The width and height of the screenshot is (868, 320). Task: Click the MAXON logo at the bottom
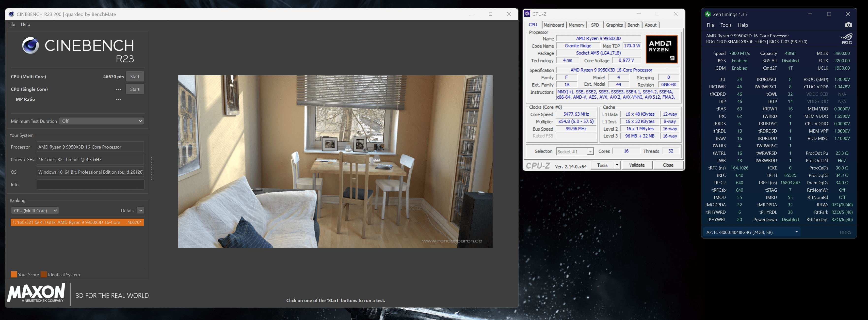click(36, 292)
